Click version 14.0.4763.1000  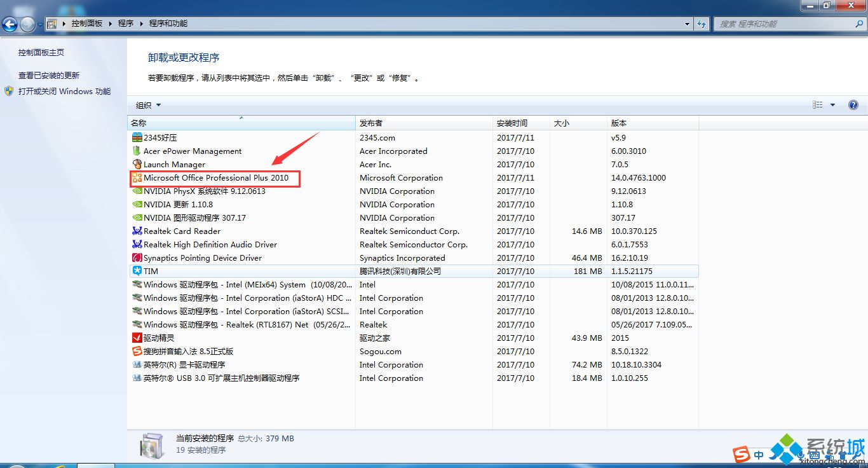tap(639, 177)
